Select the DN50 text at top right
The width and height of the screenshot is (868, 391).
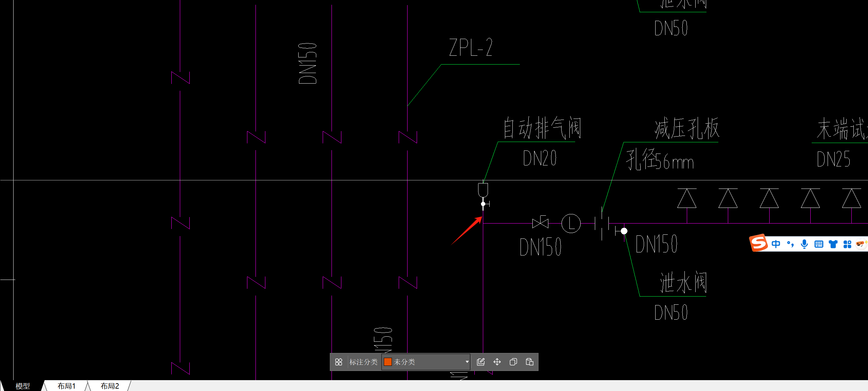click(671, 28)
